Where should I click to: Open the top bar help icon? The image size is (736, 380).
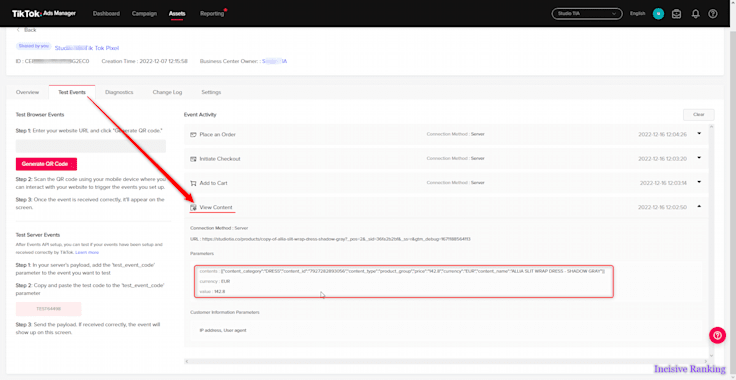pyautogui.click(x=713, y=14)
